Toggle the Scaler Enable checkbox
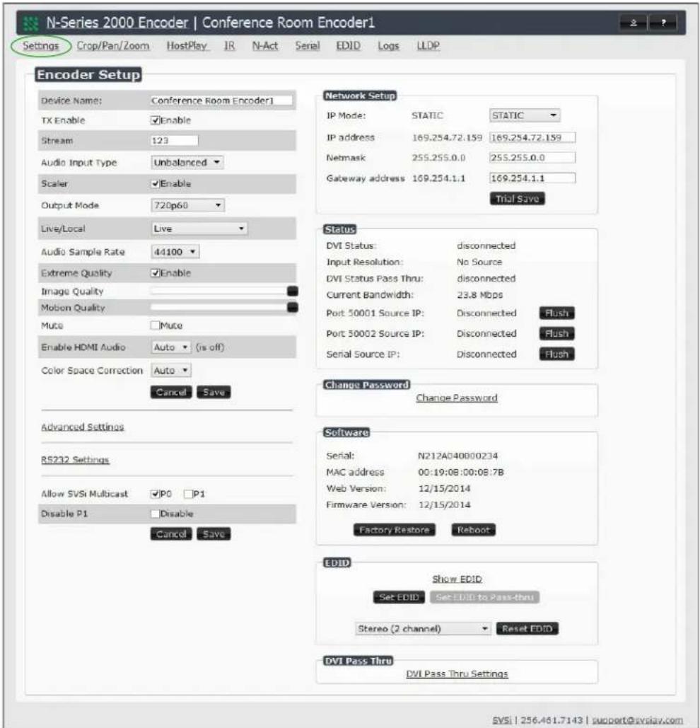This screenshot has width=700, height=728. [x=155, y=183]
